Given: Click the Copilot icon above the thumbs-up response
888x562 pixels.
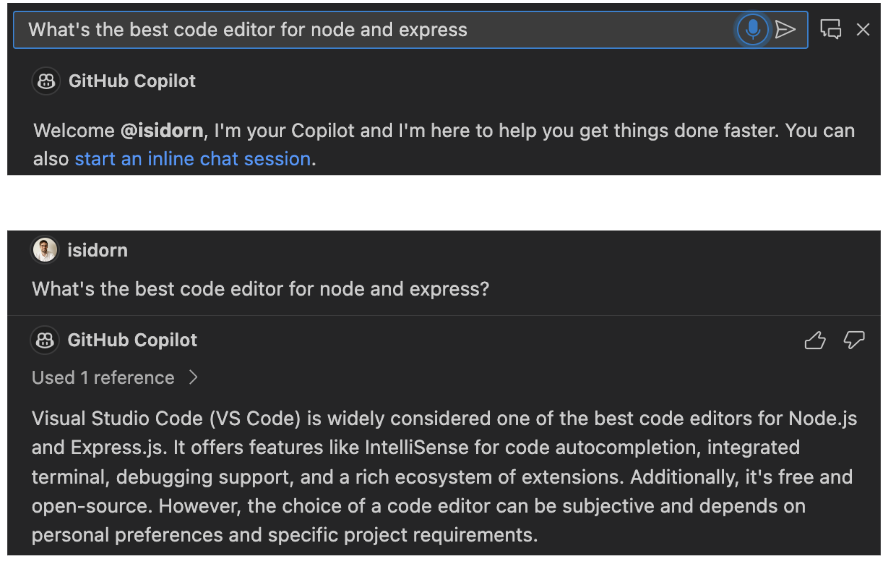Looking at the screenshot, I should point(45,340).
